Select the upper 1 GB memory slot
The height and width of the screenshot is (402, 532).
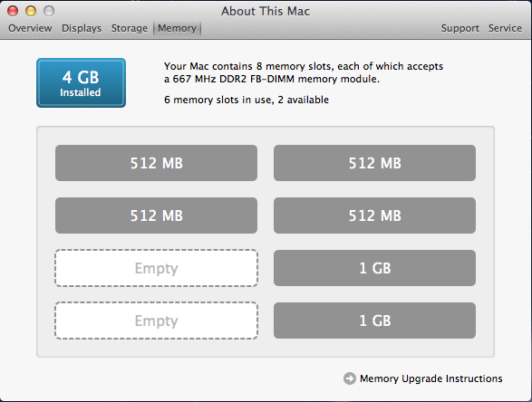point(374,268)
